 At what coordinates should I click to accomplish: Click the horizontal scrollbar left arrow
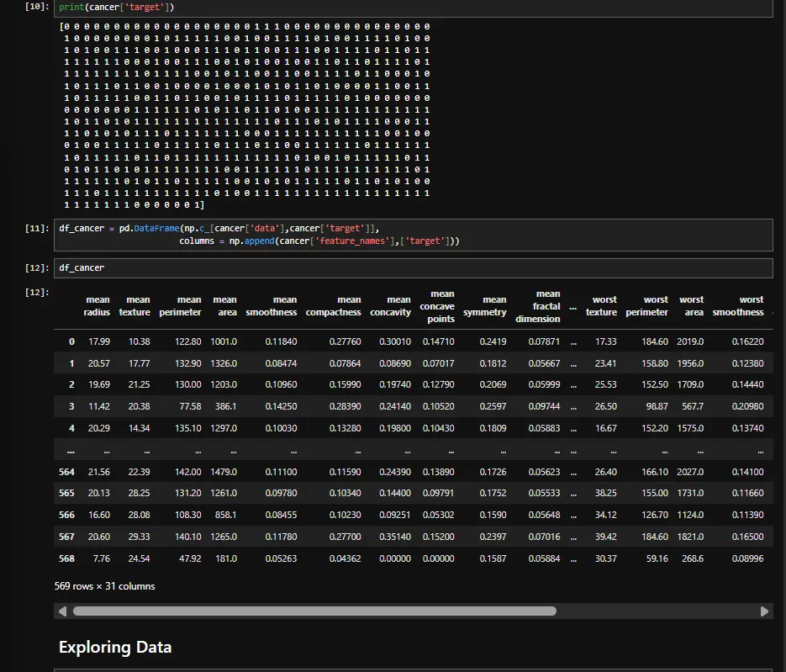tap(63, 611)
